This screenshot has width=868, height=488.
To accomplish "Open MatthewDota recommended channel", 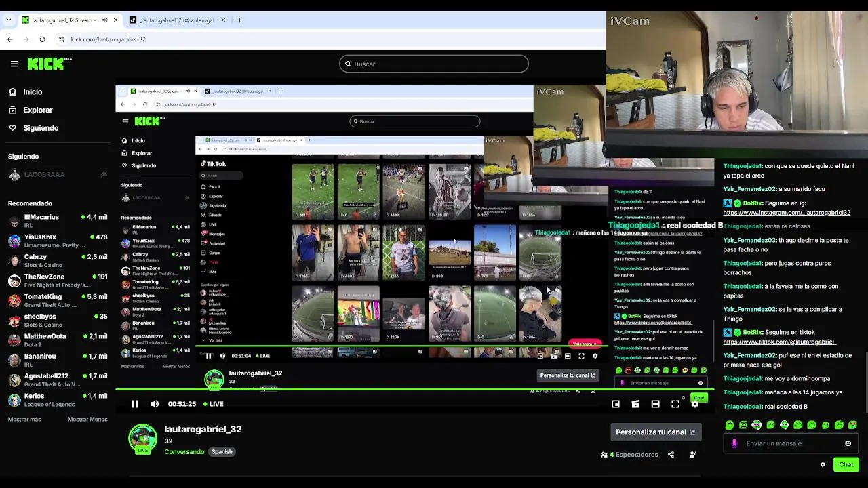I will tap(58, 340).
